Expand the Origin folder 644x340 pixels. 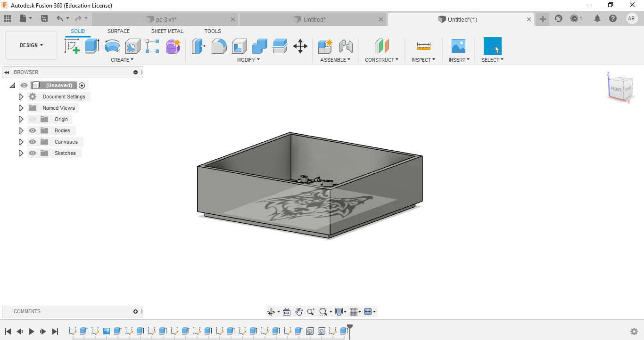point(21,119)
